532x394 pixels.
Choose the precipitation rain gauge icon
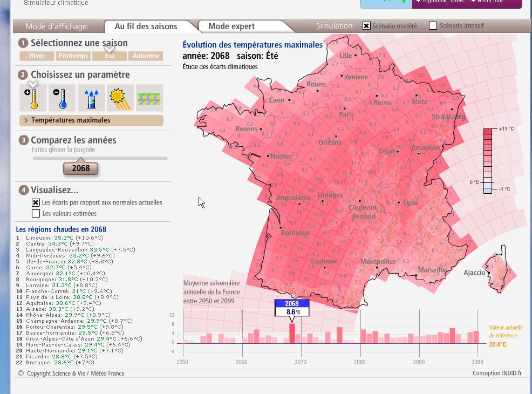(91, 98)
